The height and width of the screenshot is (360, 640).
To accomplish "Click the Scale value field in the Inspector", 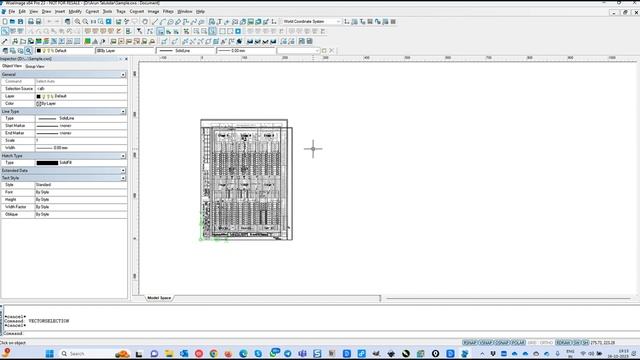I will 81,140.
